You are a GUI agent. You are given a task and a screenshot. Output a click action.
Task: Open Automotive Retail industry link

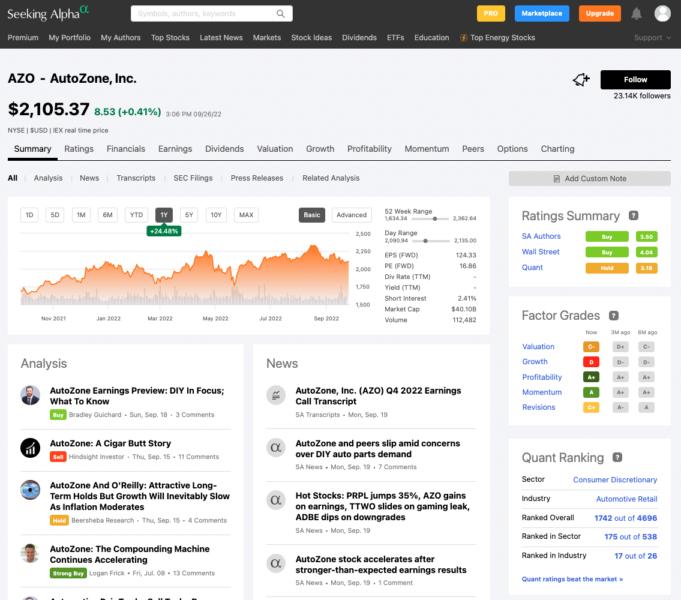(x=626, y=499)
